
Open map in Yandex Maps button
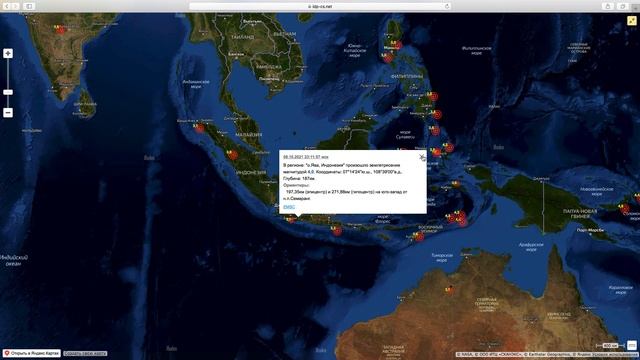click(x=32, y=353)
